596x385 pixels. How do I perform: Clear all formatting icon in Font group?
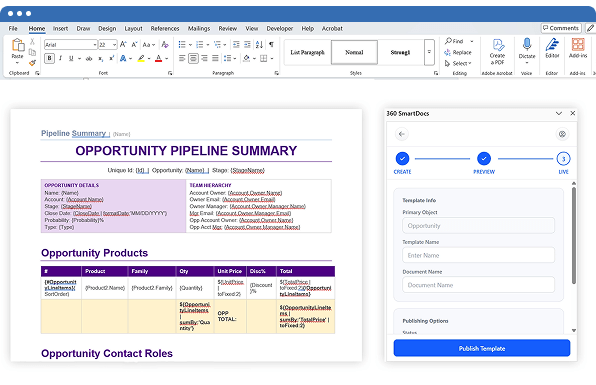(165, 44)
